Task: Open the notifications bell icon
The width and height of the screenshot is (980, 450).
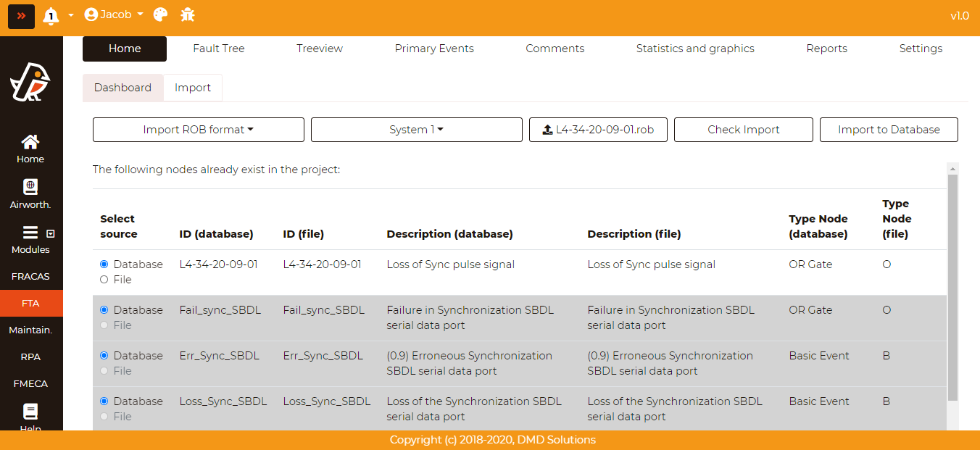Action: click(51, 15)
